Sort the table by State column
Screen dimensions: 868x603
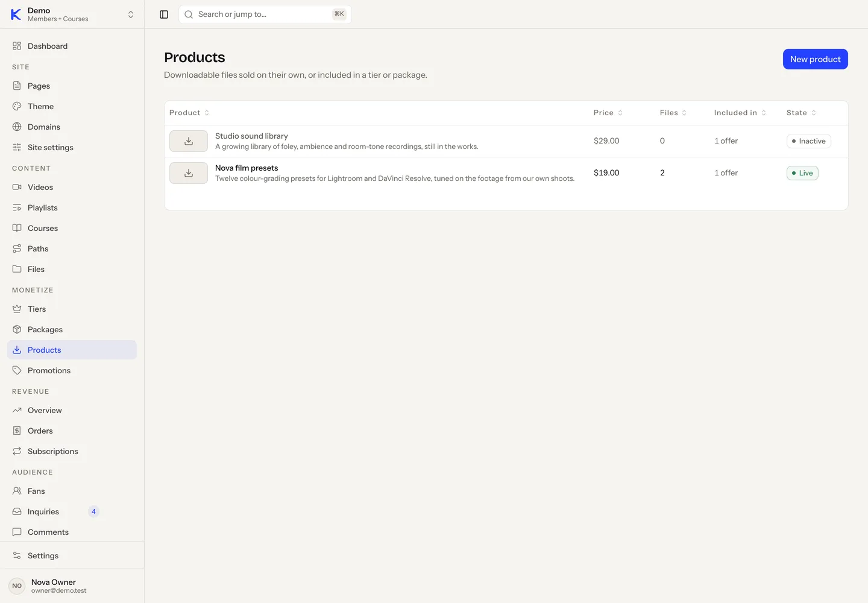(x=802, y=113)
